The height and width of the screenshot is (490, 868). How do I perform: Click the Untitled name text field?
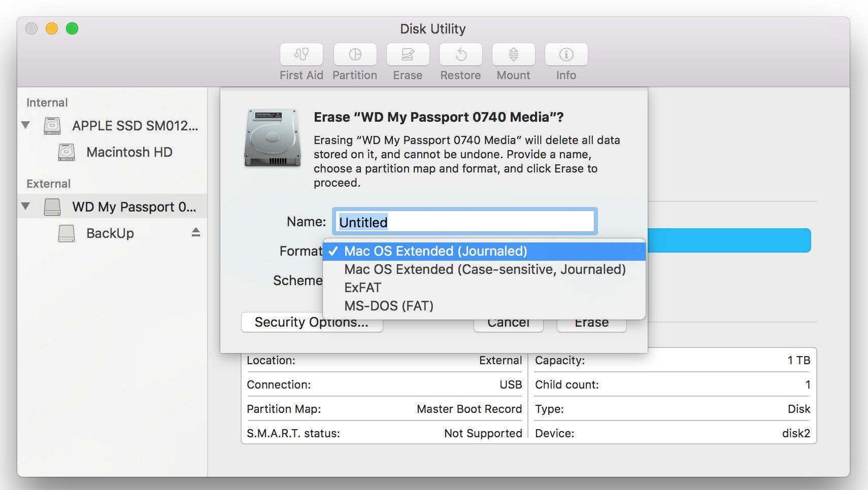tap(463, 222)
